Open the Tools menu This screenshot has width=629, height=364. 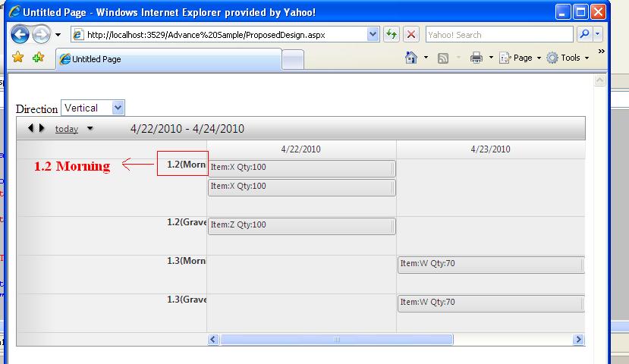point(568,58)
